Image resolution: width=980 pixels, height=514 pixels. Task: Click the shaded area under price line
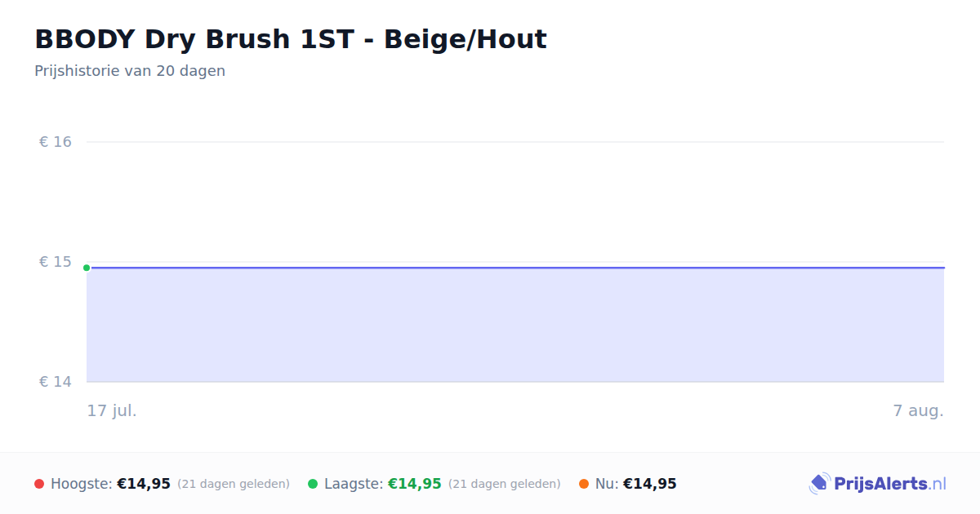click(x=515, y=325)
